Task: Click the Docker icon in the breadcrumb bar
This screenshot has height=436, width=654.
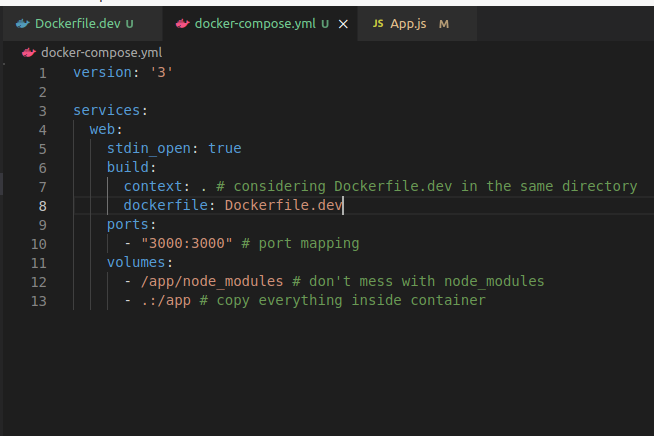Action: tap(29, 53)
